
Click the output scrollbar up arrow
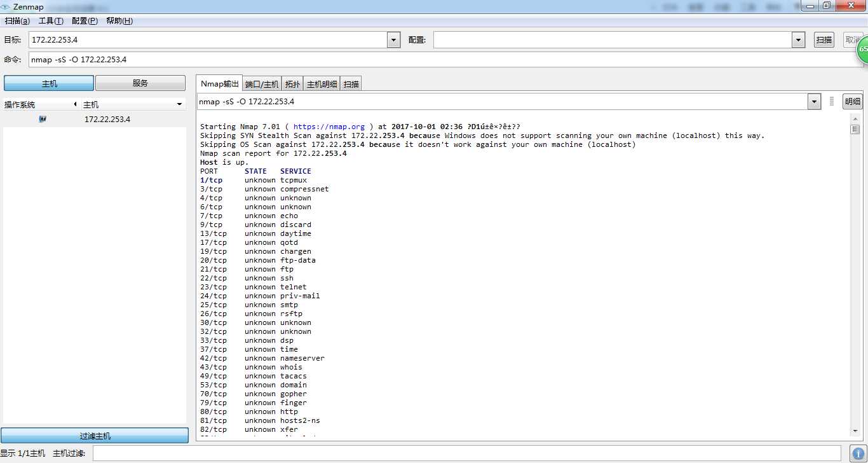pos(855,119)
